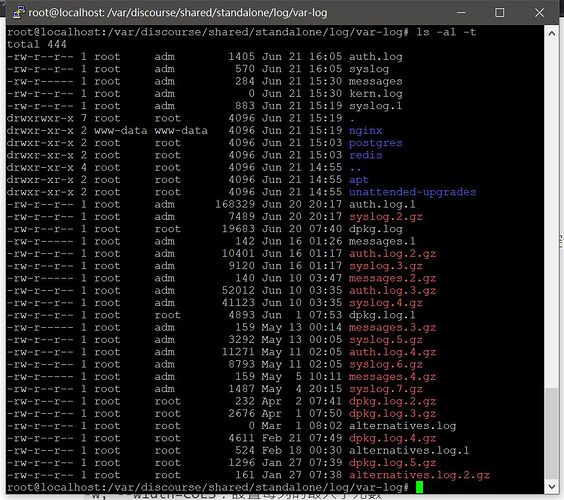Maximize the PuTTY terminal window
Image resolution: width=564 pixels, height=500 pixels.
pyautogui.click(x=499, y=13)
